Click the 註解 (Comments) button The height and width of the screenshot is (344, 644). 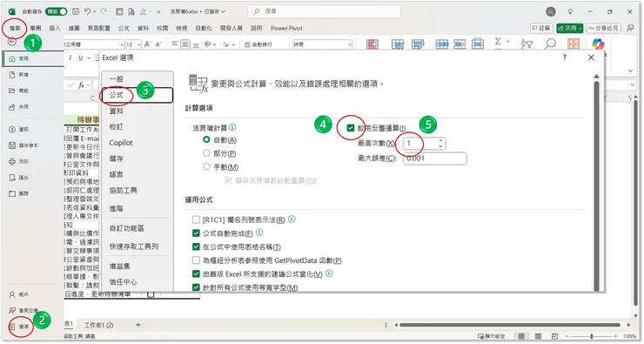click(x=541, y=28)
